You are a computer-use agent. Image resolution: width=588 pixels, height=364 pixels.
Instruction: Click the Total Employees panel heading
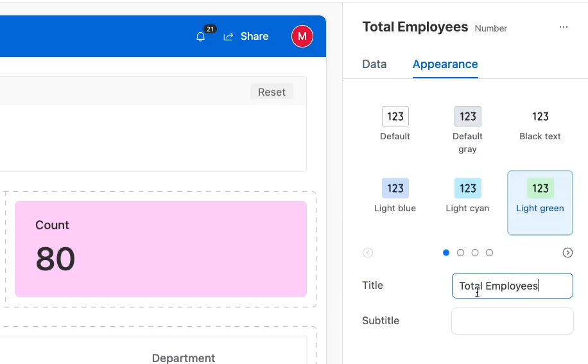(415, 27)
